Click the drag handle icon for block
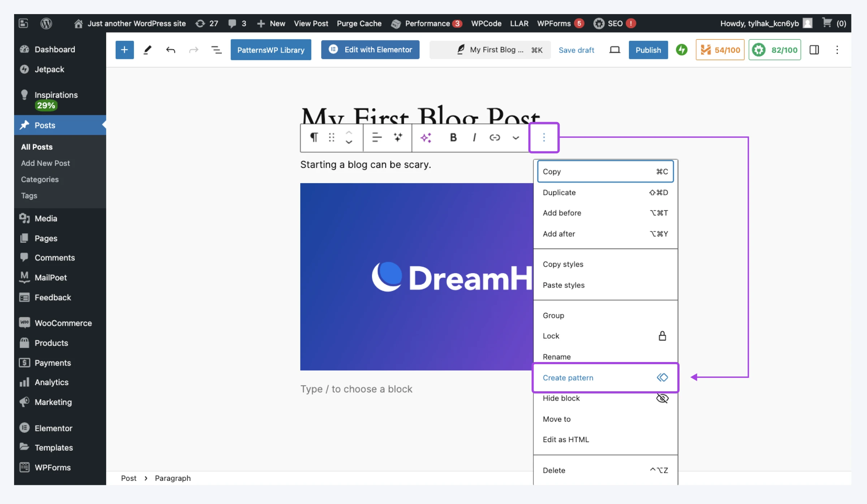The width and height of the screenshot is (867, 504). coord(332,137)
